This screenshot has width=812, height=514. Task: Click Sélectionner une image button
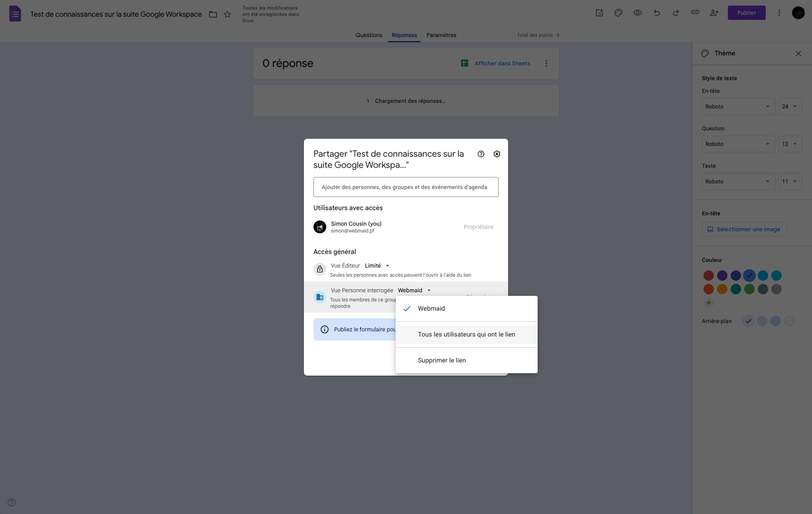point(744,229)
